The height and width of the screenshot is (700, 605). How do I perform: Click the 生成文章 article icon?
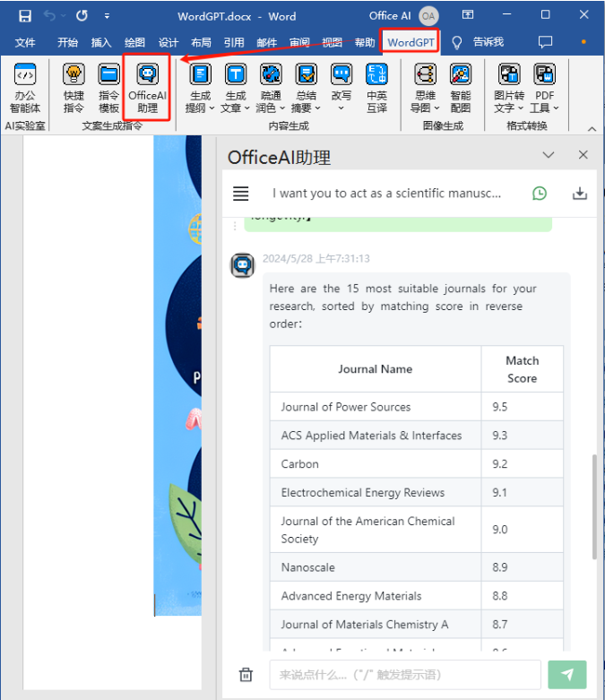(x=236, y=74)
